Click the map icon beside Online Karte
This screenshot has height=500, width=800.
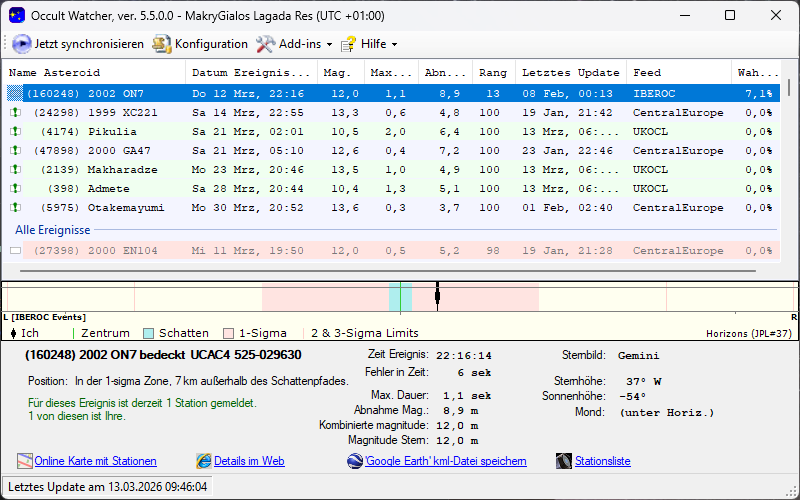(25, 461)
